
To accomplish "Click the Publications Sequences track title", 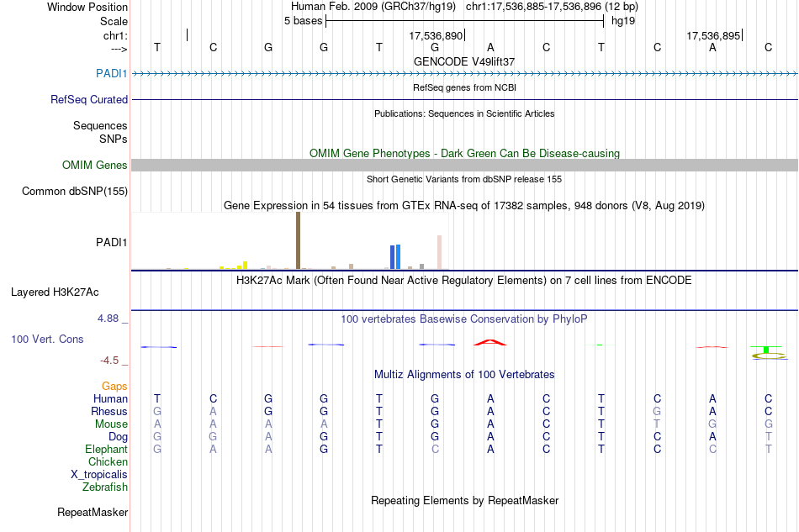I will click(x=463, y=113).
